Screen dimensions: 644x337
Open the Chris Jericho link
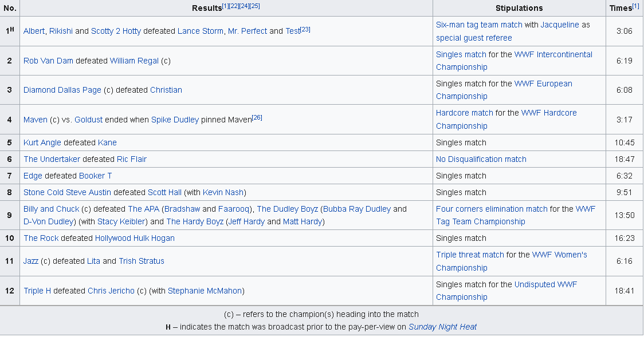111,291
